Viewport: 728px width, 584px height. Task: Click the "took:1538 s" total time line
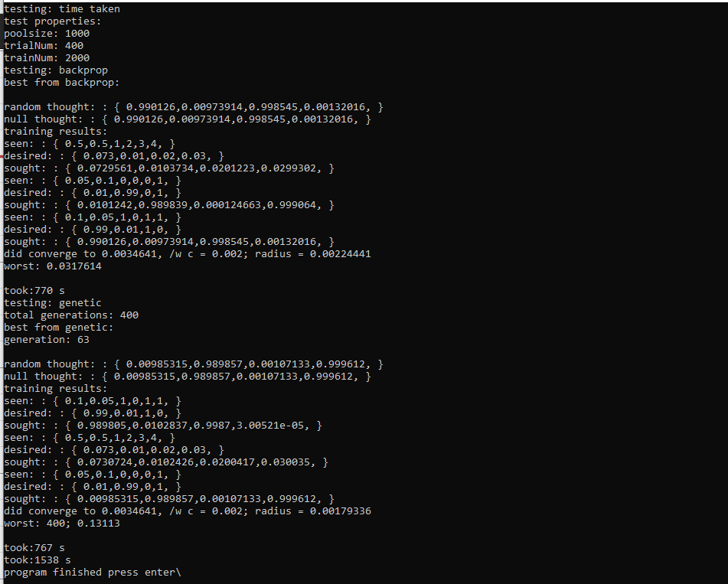pos(38,560)
